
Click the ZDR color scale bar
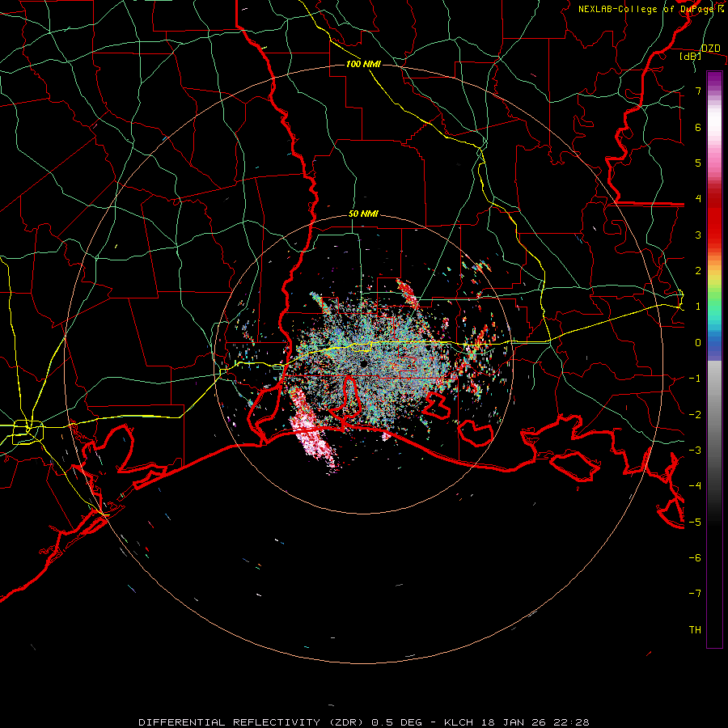coord(714,359)
